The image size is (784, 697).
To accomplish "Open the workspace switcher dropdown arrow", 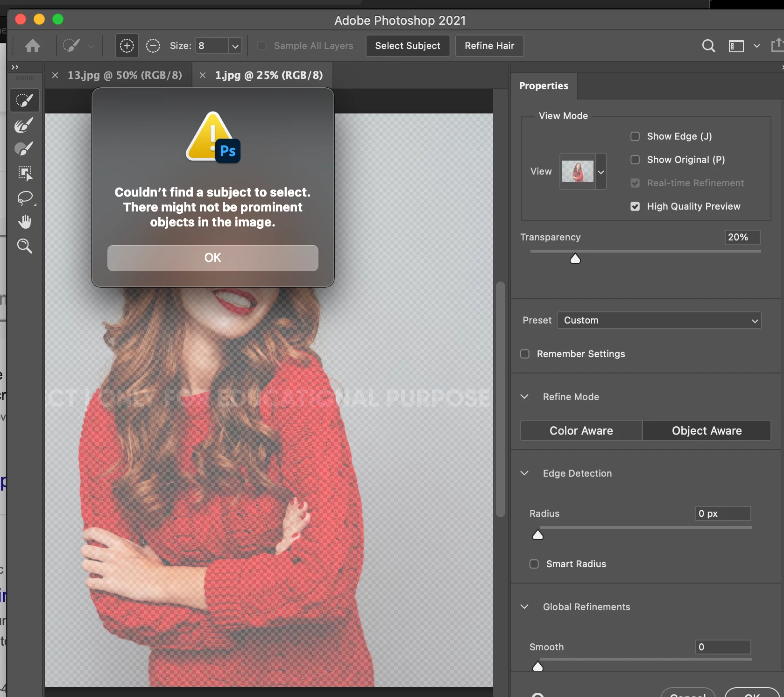I will (757, 46).
